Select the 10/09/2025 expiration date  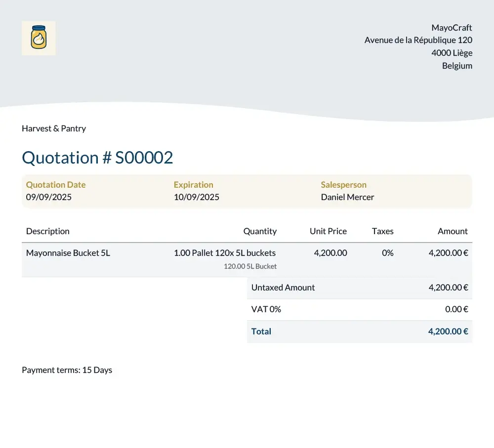pyautogui.click(x=197, y=197)
